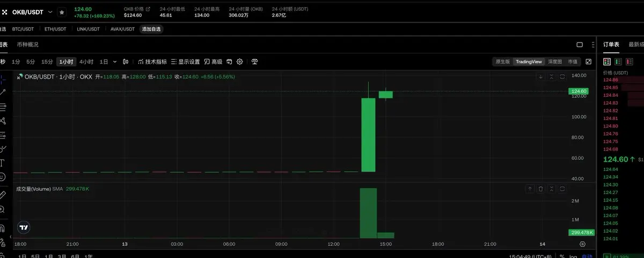Image resolution: width=644 pixels, height=258 pixels.
Task: Switch chart to 市值 view
Action: 573,62
